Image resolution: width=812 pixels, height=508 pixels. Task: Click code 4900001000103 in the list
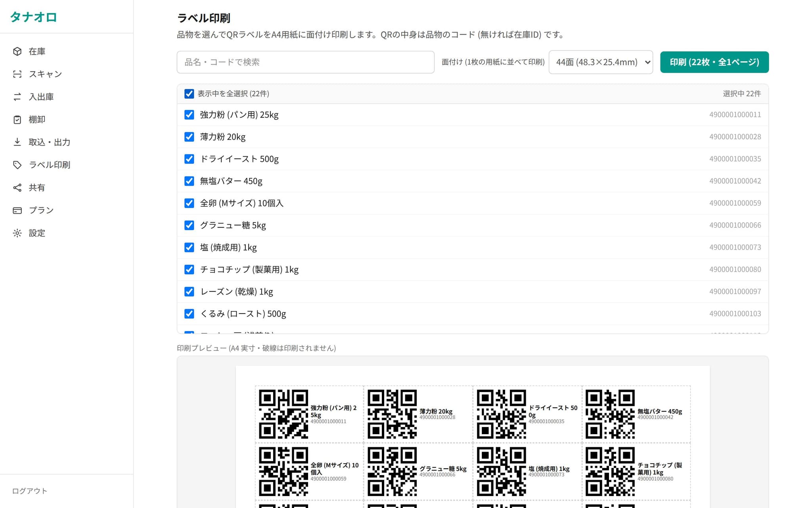[735, 314]
